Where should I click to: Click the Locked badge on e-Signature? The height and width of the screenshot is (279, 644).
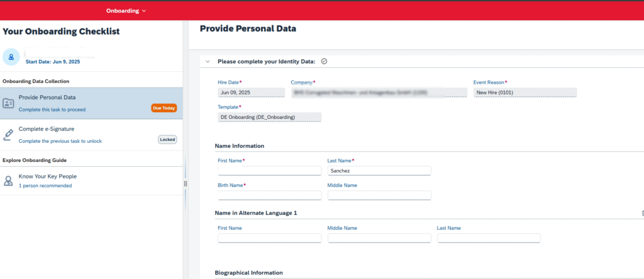(x=167, y=139)
